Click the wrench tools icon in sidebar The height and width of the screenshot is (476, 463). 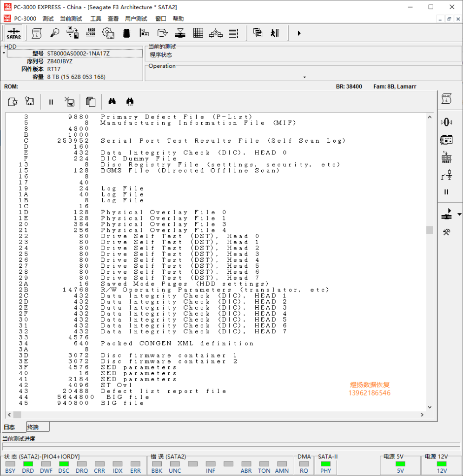tap(446, 232)
